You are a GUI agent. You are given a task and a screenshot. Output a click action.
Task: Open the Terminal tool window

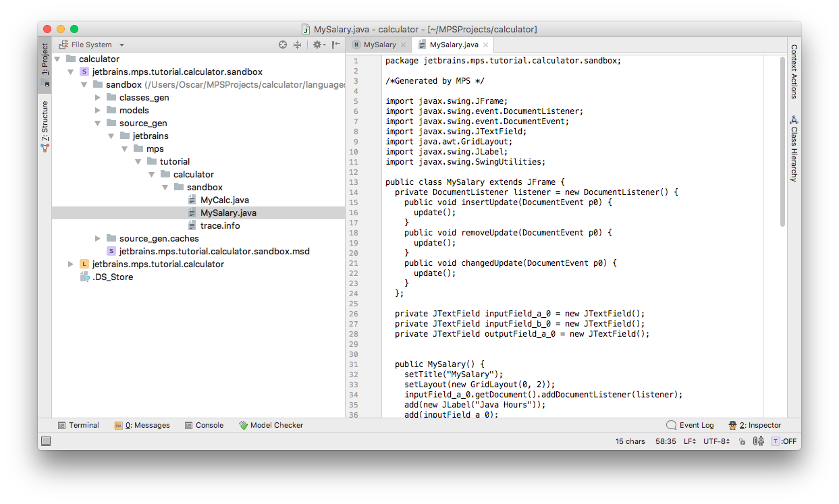click(78, 425)
